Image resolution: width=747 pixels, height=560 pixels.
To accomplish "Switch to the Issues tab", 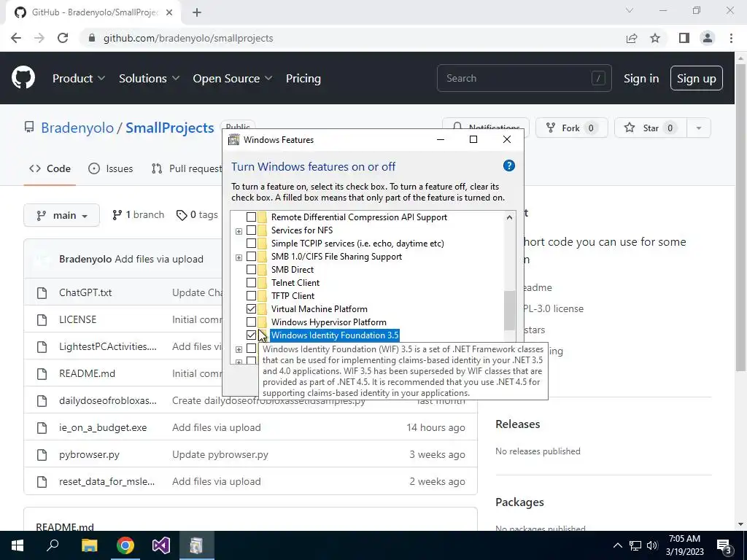I will pos(111,168).
